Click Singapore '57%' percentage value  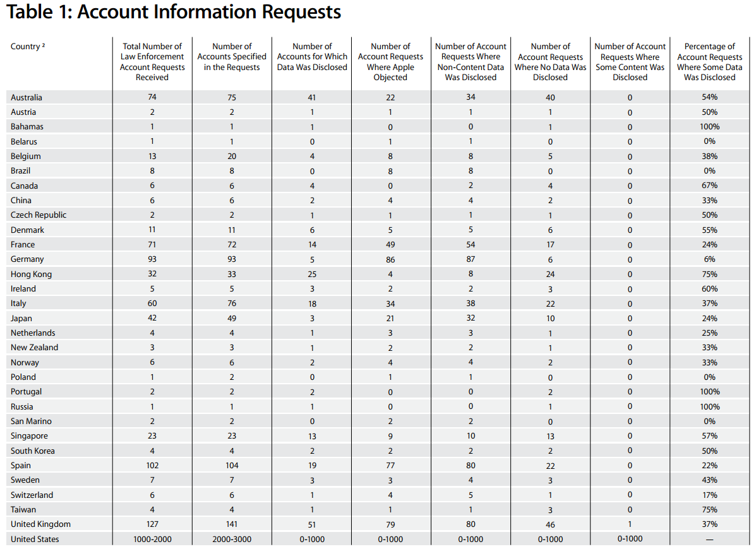709,436
